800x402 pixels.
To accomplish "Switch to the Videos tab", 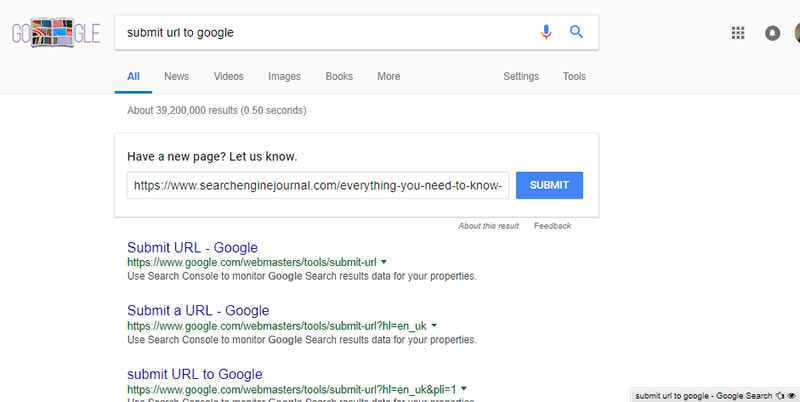I will pyautogui.click(x=228, y=76).
